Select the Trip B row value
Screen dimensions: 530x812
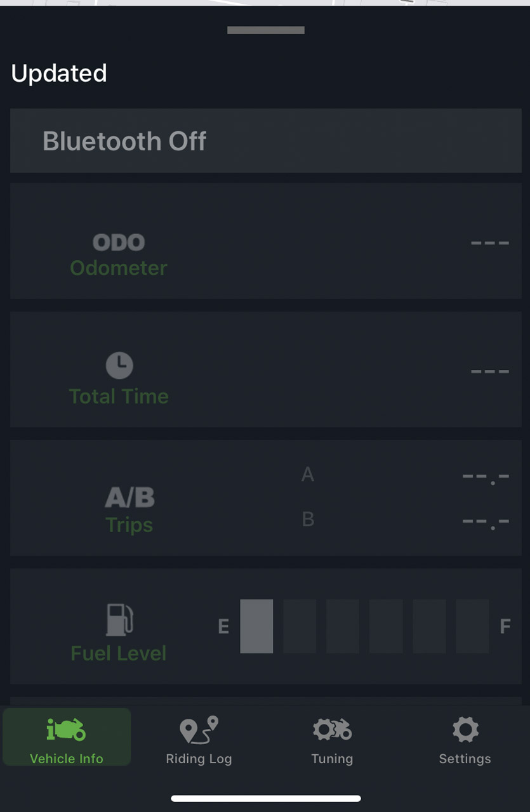coord(486,521)
